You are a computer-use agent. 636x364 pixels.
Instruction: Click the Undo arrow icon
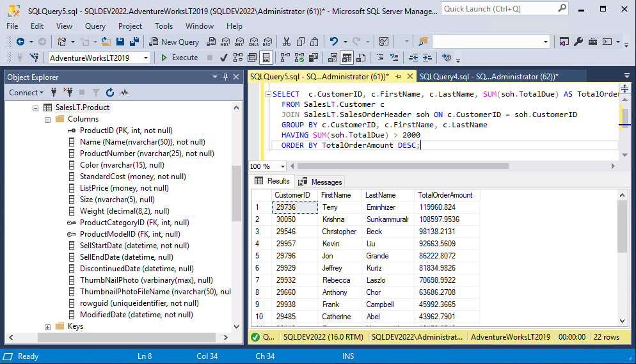(x=334, y=42)
